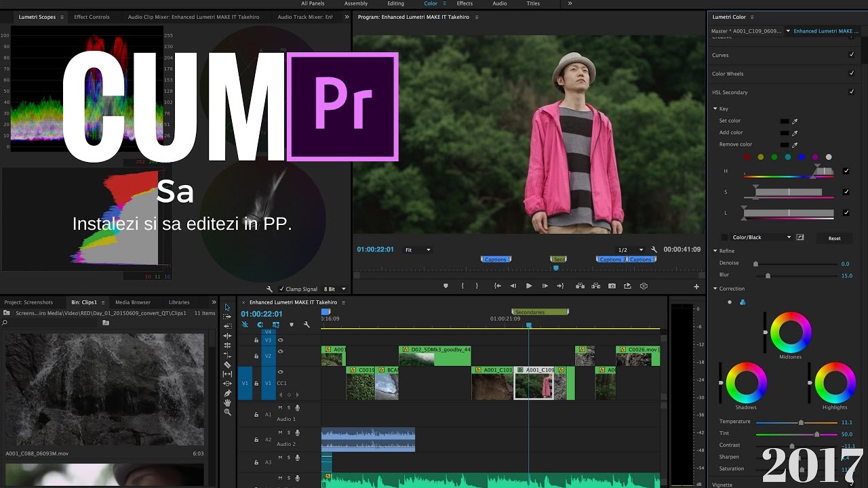Image resolution: width=868 pixels, height=488 pixels.
Task: Select the Ripple Edit tool
Action: pyautogui.click(x=227, y=335)
